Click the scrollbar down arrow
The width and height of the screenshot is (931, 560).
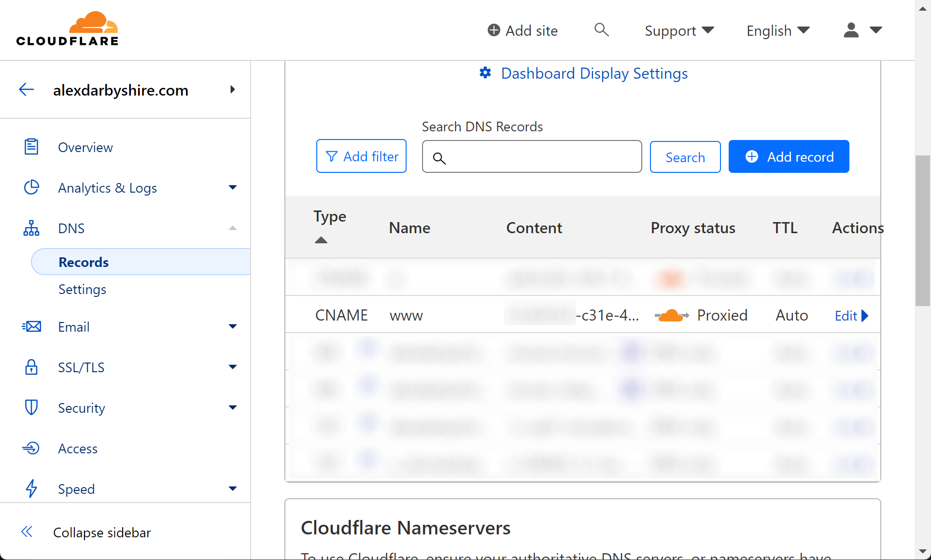click(x=923, y=551)
